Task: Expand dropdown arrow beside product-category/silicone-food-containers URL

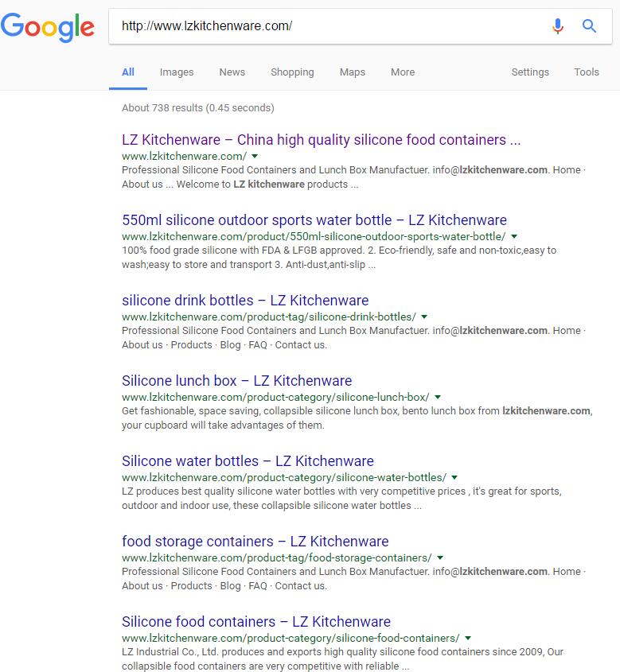Action: point(468,638)
